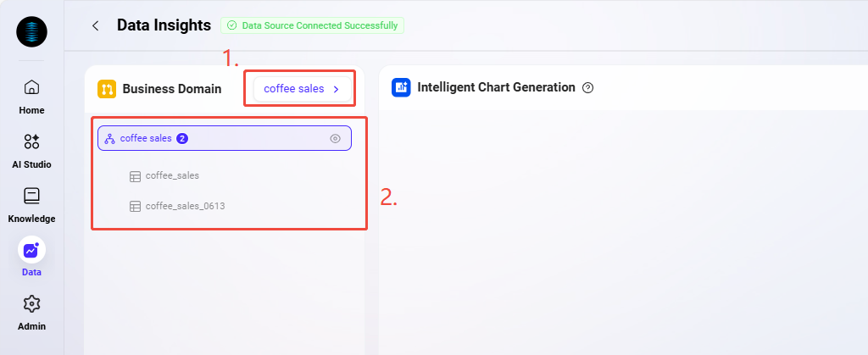Click the coffee_sales table grid icon
The width and height of the screenshot is (868, 355).
point(135,176)
